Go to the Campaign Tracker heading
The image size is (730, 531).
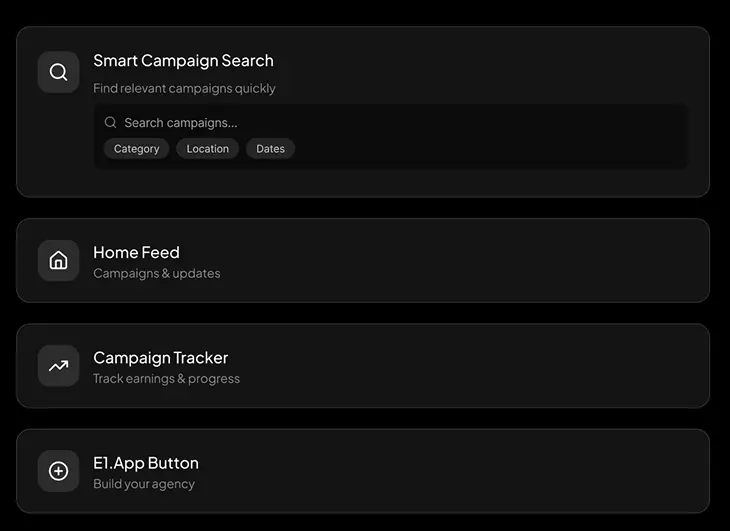(x=160, y=357)
